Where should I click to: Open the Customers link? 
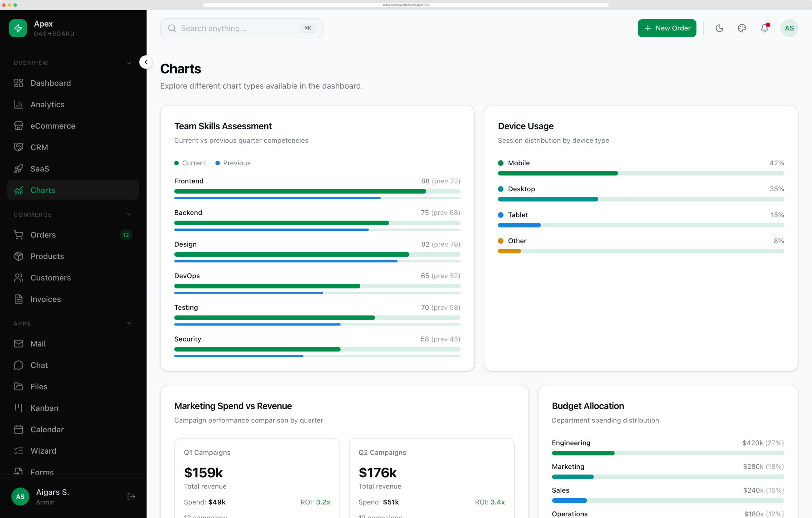pyautogui.click(x=73, y=277)
